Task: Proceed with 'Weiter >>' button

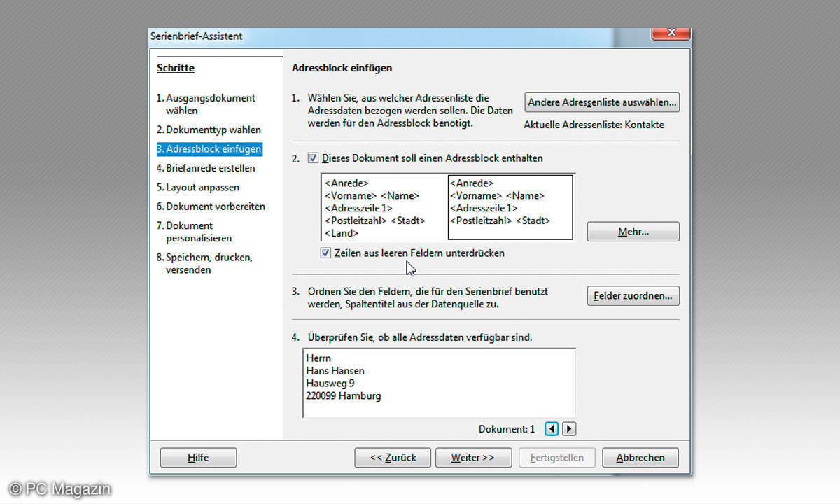Action: click(473, 458)
